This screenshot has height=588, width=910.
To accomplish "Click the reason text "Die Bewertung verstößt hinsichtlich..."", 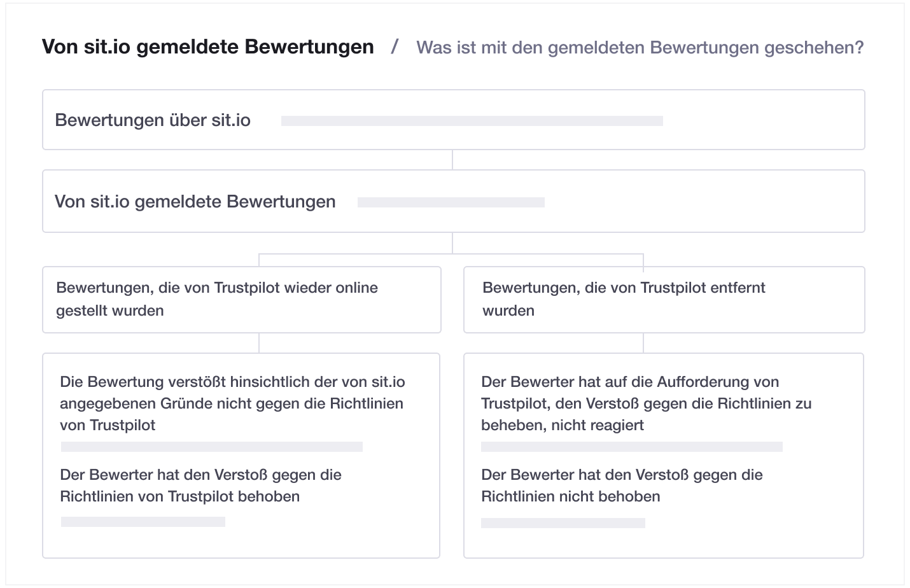I will (x=232, y=403).
